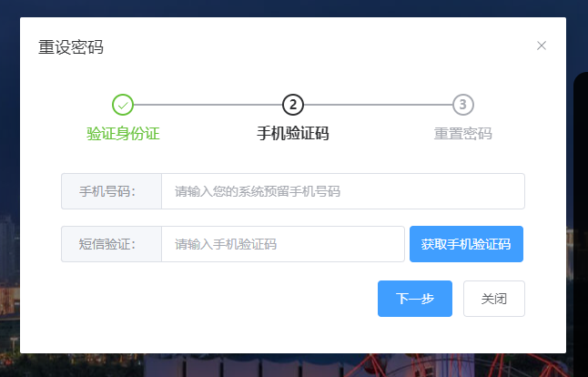Screen dimensions: 588x377
Task: Dismiss the dialog with the 关闭 button
Action: (x=494, y=299)
